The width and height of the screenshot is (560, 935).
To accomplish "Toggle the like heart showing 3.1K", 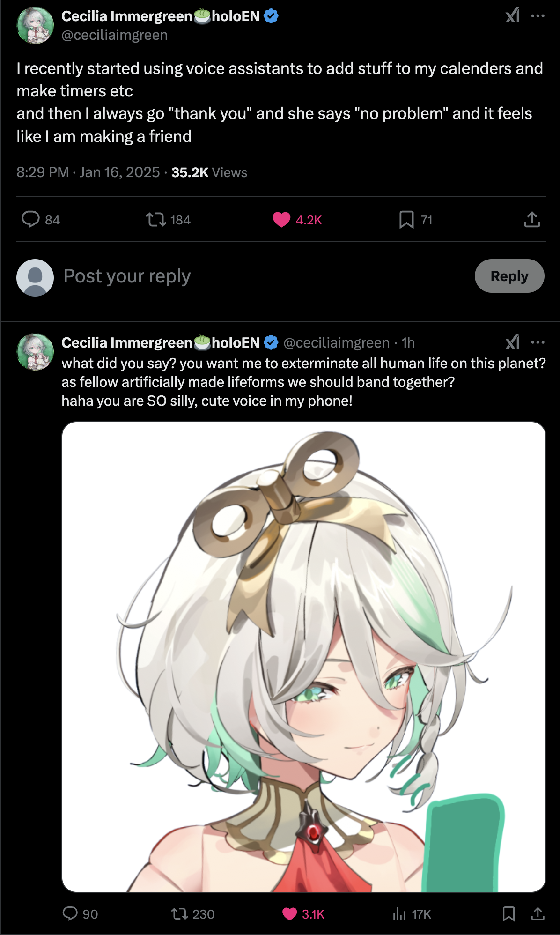I will 290,913.
